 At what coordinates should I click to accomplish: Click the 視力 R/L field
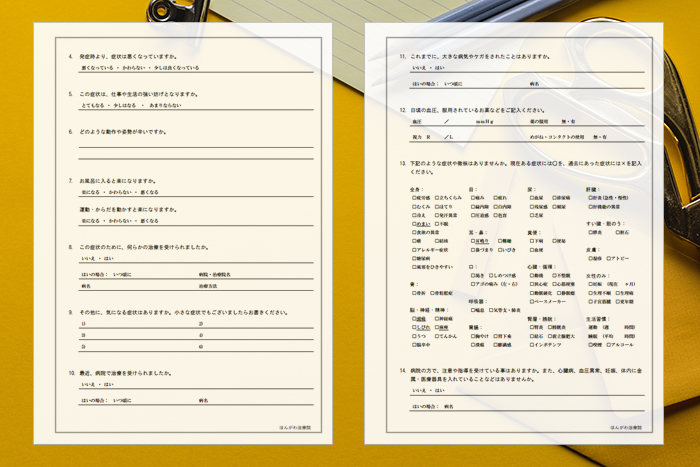click(x=440, y=135)
